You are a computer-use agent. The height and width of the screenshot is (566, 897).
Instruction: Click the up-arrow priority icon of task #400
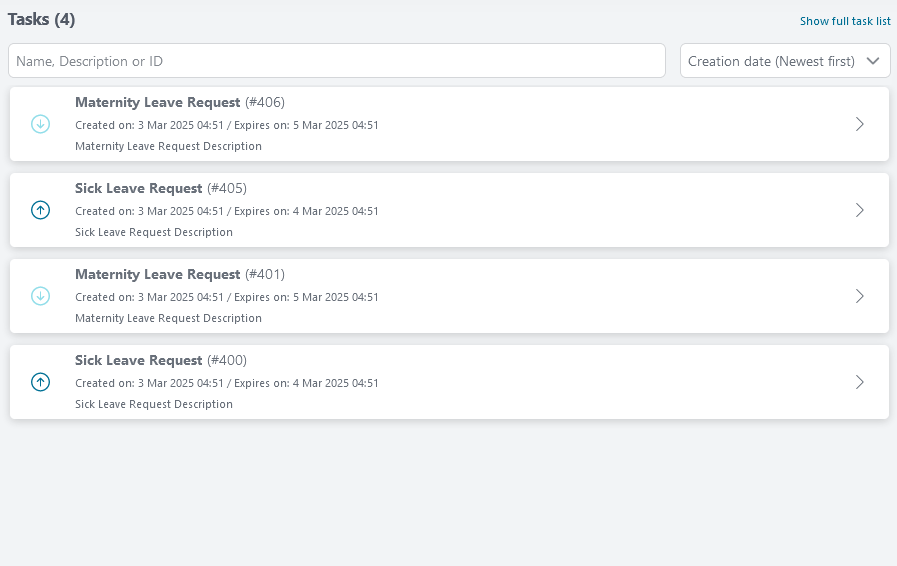[x=40, y=382]
